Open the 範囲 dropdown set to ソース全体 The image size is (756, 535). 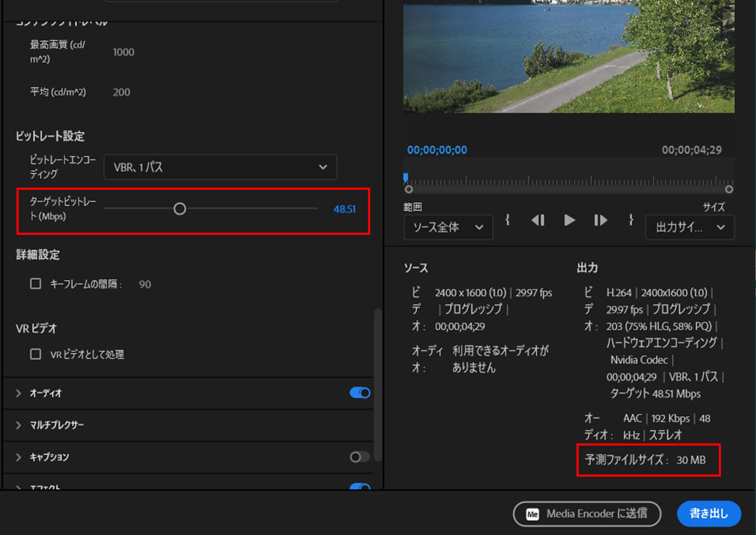(x=448, y=227)
